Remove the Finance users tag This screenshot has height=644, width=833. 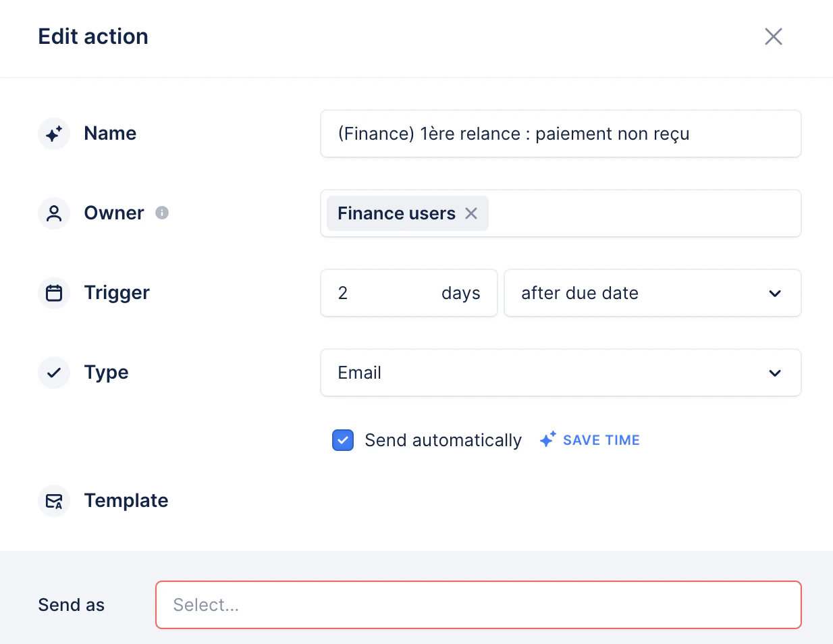click(471, 213)
